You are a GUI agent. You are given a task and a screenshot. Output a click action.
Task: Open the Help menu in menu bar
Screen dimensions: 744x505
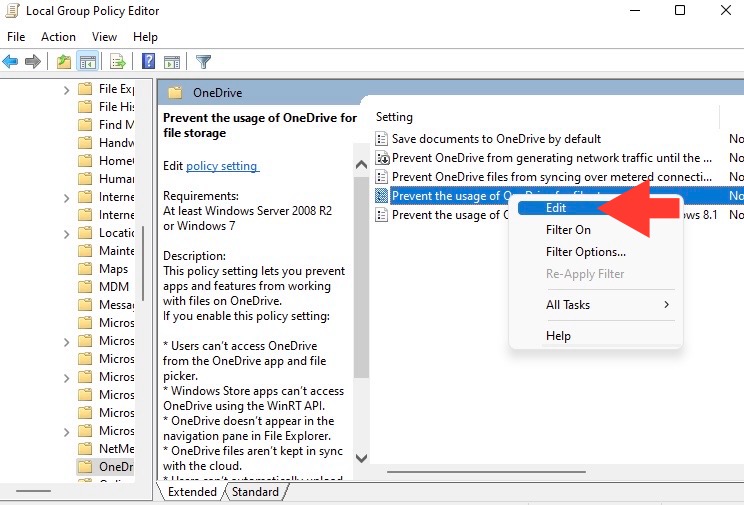(x=145, y=37)
